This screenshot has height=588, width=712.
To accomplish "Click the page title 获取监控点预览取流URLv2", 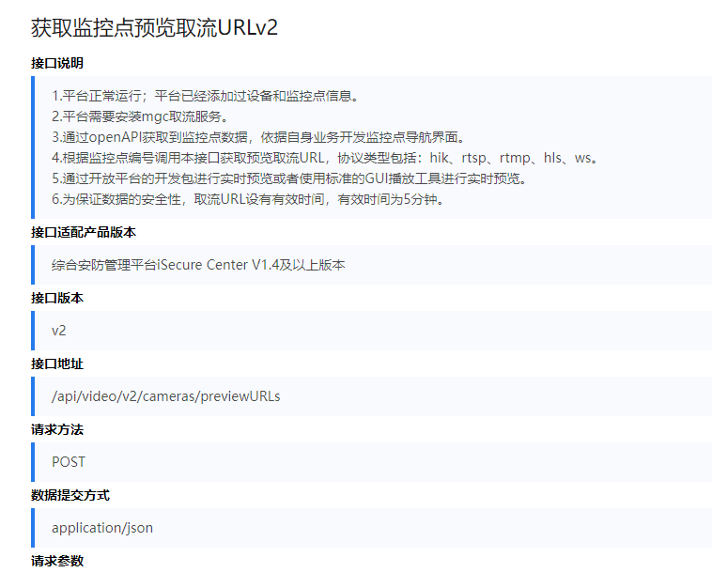I will pyautogui.click(x=154, y=27).
